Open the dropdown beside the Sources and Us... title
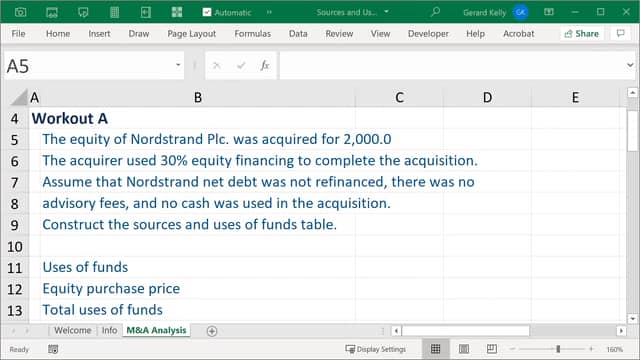Screen dimensions: 640x360 click(386, 12)
